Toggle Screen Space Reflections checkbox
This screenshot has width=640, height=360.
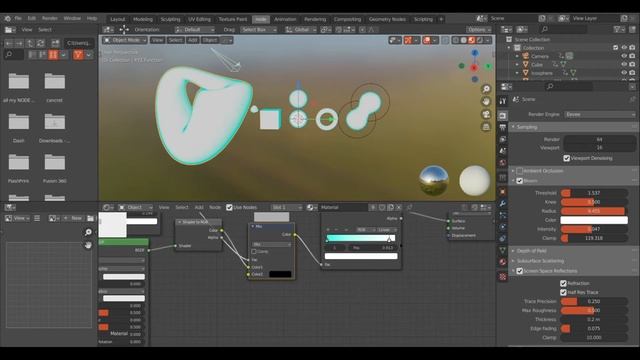tap(520, 271)
